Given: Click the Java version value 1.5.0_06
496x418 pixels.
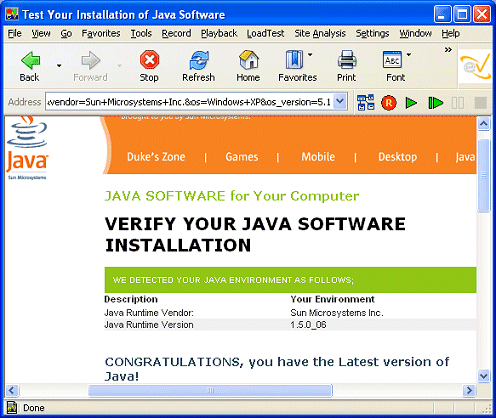Looking at the screenshot, I should (x=308, y=325).
